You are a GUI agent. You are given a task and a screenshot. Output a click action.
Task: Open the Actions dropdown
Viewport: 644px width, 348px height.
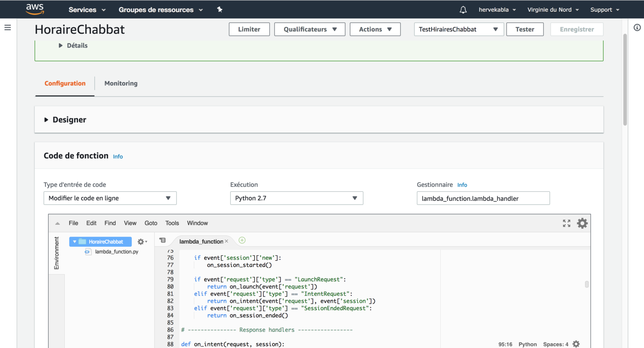tap(375, 29)
